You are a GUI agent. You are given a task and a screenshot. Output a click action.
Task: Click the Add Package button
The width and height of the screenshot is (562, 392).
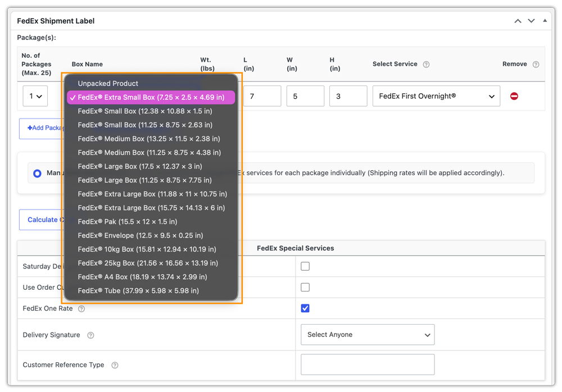[42, 128]
